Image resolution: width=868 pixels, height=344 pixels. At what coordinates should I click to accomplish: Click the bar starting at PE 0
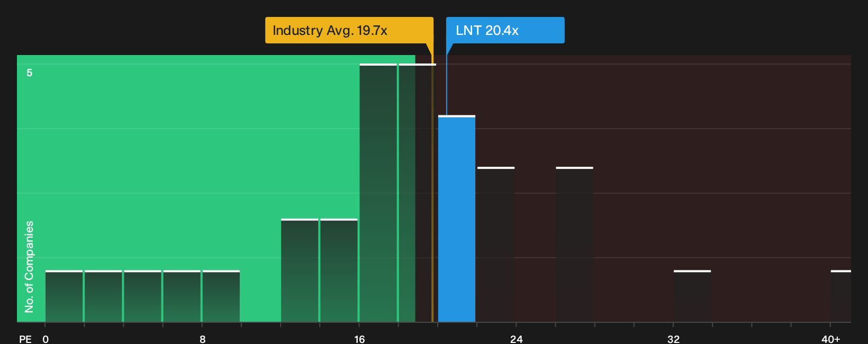64,296
